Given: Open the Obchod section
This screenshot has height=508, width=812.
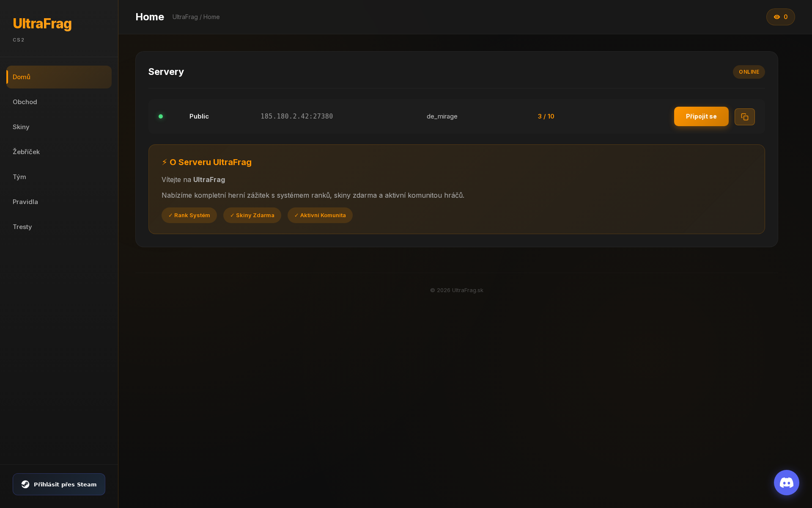Looking at the screenshot, I should [25, 102].
